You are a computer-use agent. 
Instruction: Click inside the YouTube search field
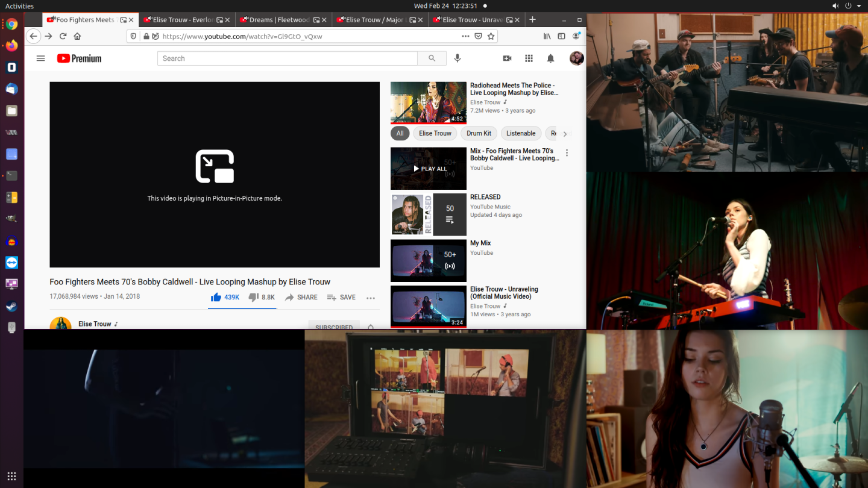(287, 58)
